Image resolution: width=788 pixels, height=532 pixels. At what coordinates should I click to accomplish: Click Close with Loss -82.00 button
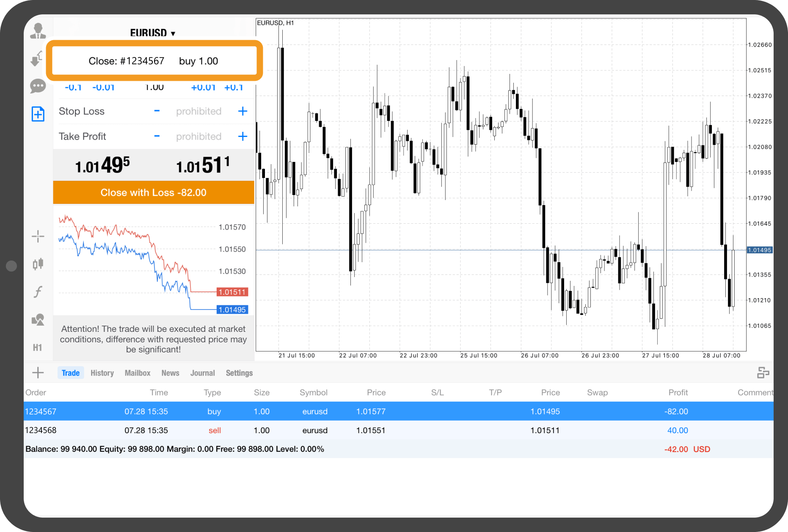pyautogui.click(x=154, y=192)
